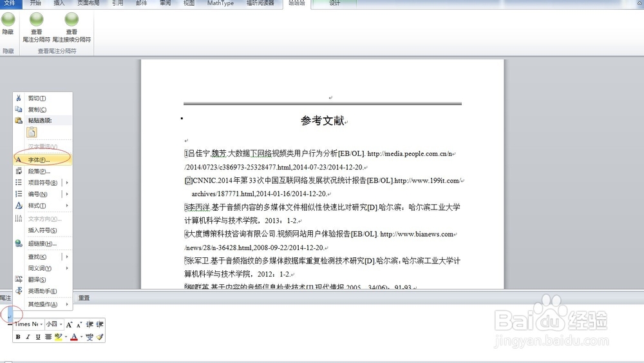Expand the 项目符号(B) submenu arrow
Viewport: 644px width, 363px height.
pyautogui.click(x=67, y=182)
